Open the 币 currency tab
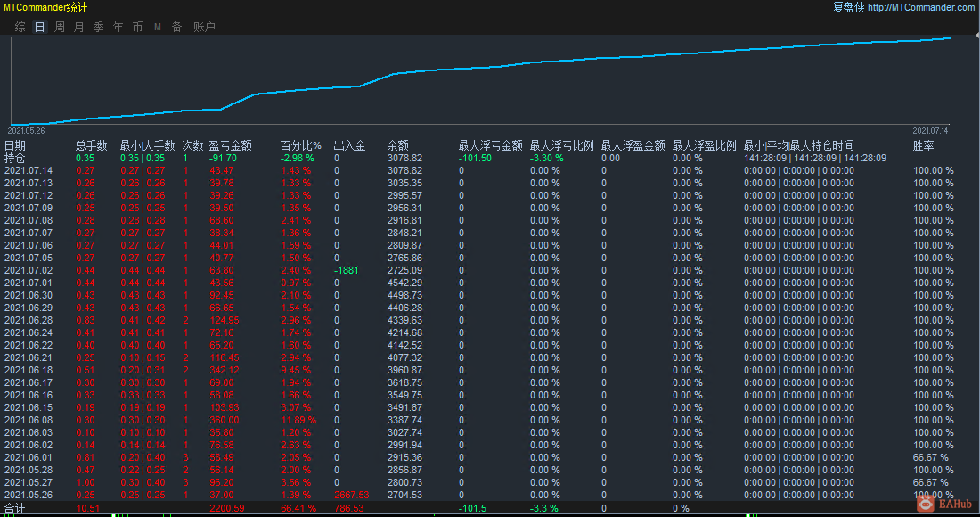The width and height of the screenshot is (980, 517). click(x=137, y=27)
